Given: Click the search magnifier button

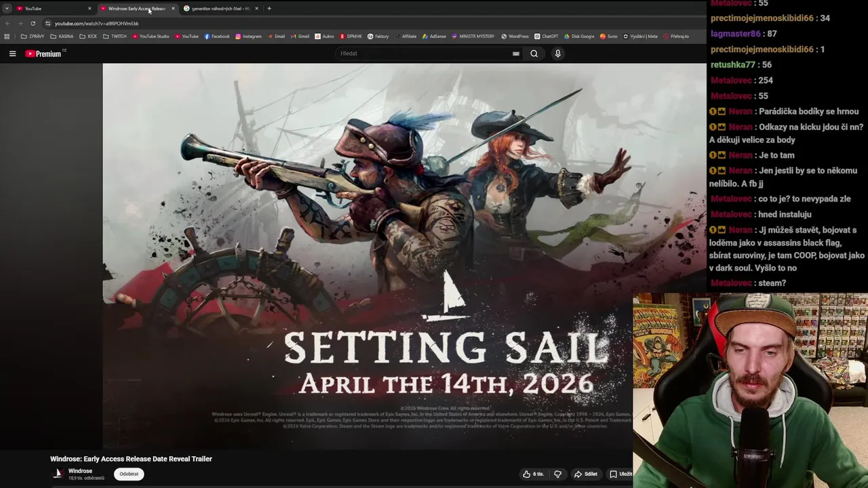Looking at the screenshot, I should coord(534,54).
